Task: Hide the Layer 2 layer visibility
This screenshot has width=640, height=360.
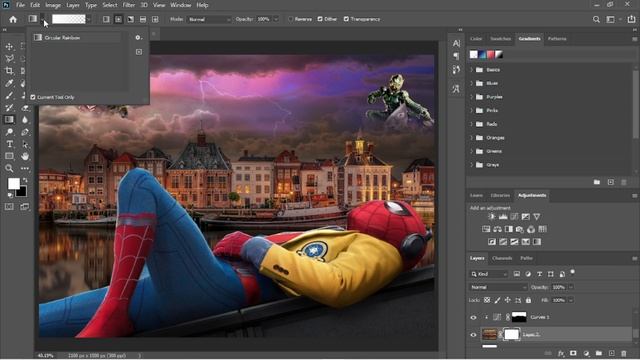Action: [x=473, y=335]
